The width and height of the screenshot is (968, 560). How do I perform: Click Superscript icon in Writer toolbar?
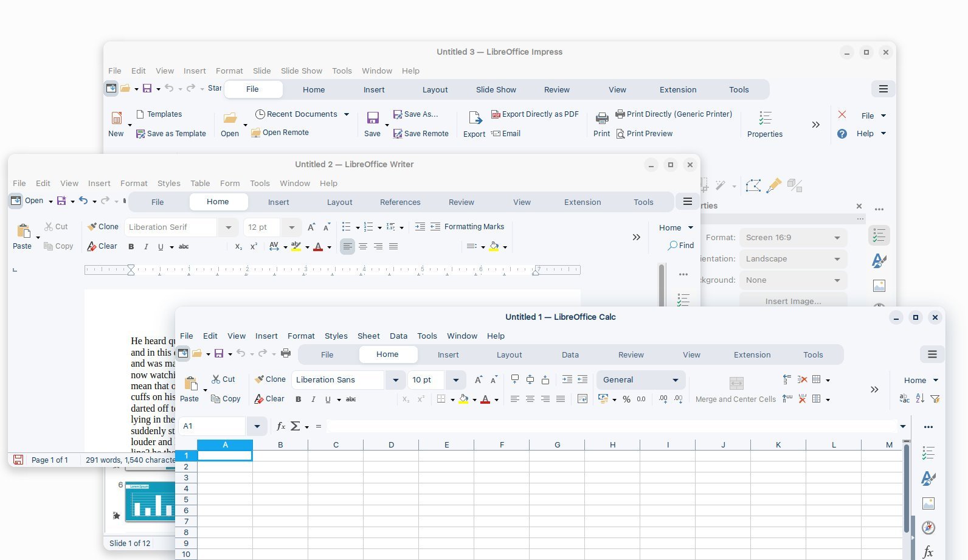254,247
